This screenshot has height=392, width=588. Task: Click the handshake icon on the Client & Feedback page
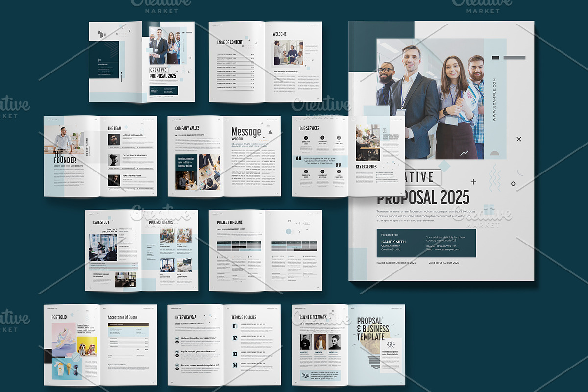[305, 375]
